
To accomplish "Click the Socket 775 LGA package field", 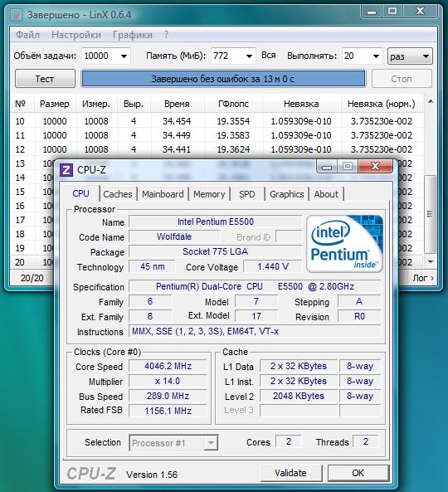I will (x=215, y=251).
